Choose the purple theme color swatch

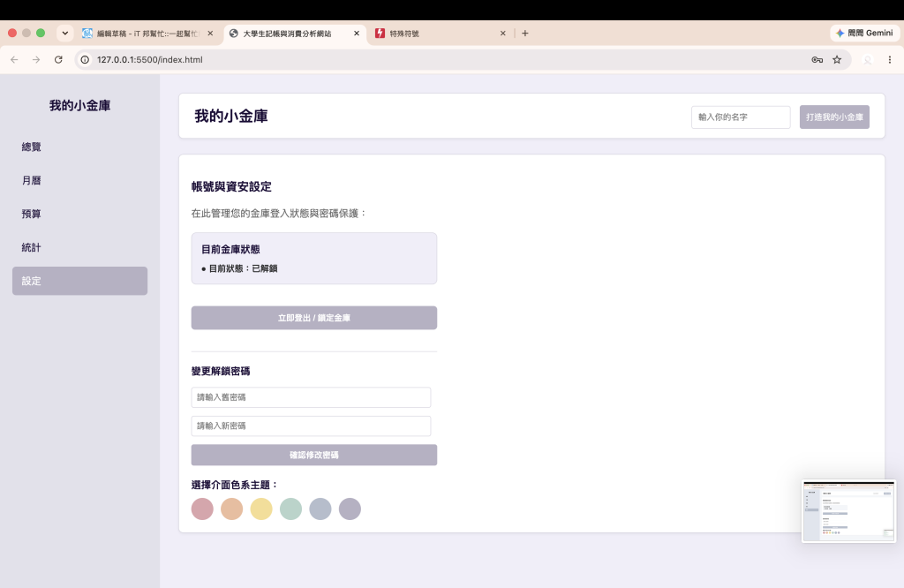pos(350,509)
